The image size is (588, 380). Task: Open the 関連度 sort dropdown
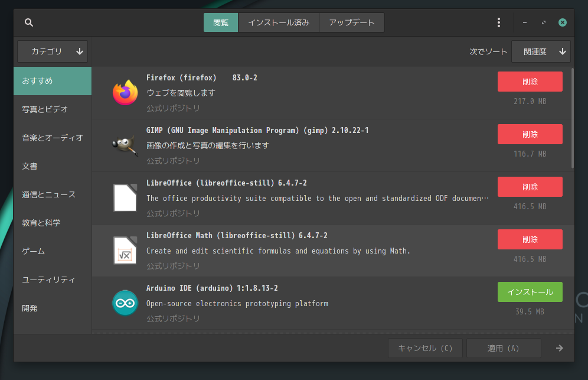click(x=541, y=51)
